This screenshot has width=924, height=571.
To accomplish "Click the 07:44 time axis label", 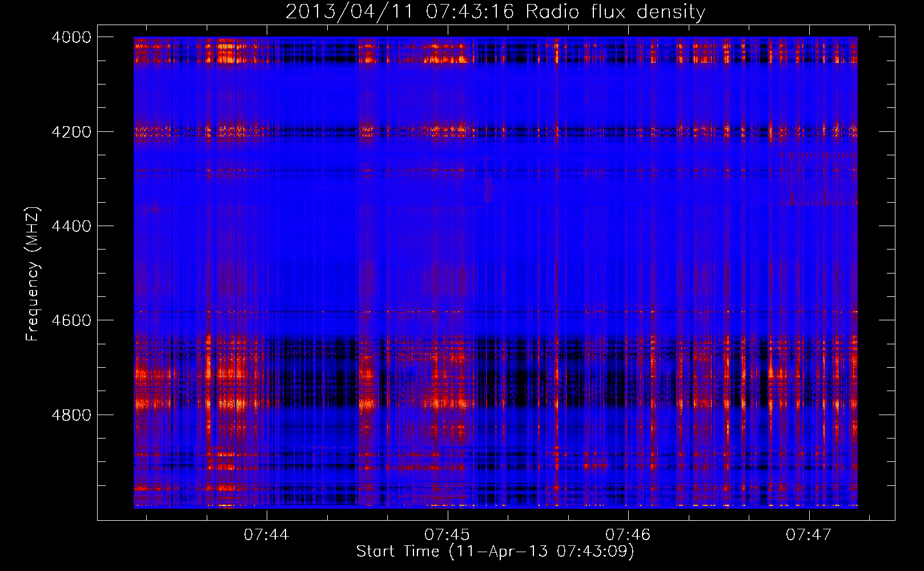I will coord(266,534).
